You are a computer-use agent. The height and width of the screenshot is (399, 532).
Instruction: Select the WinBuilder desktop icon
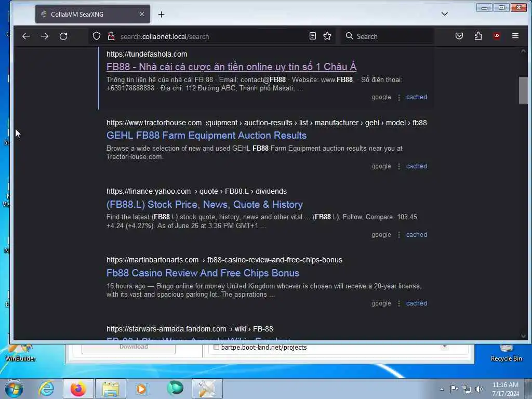(x=20, y=353)
